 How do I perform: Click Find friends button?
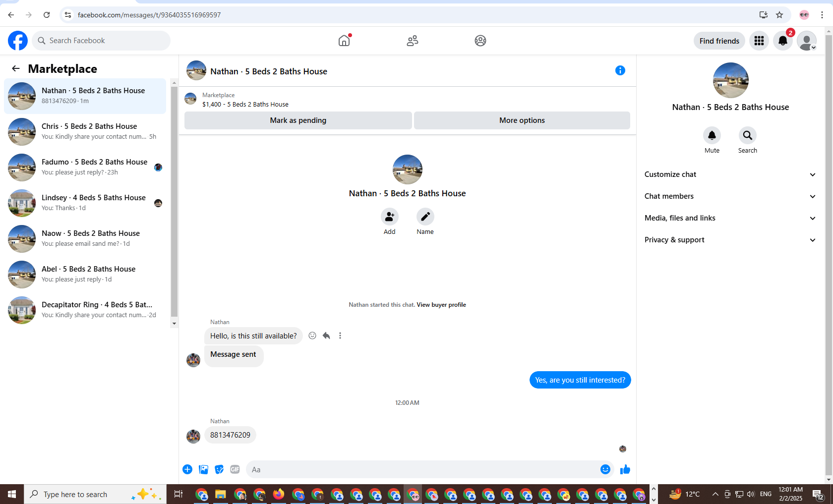719,41
